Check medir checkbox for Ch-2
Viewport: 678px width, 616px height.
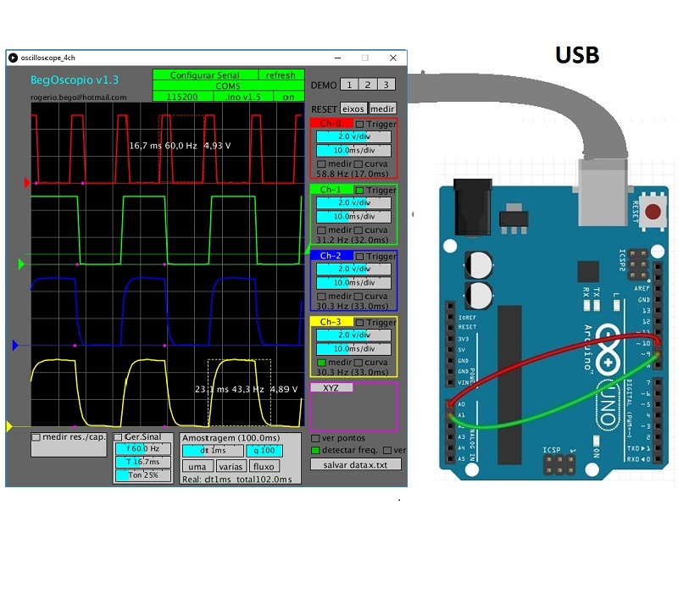321,297
